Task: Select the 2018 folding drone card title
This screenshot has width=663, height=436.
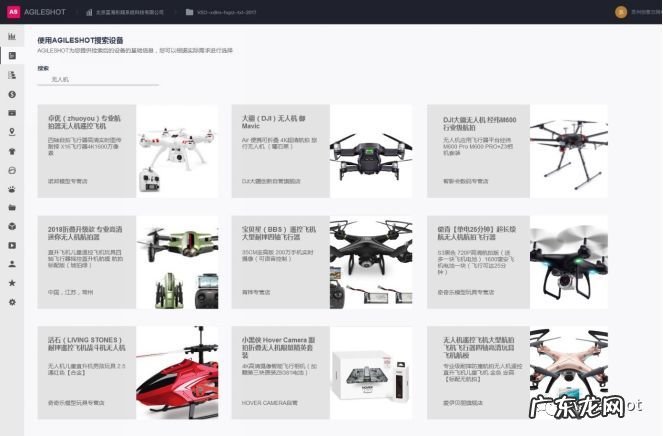Action: point(85,233)
